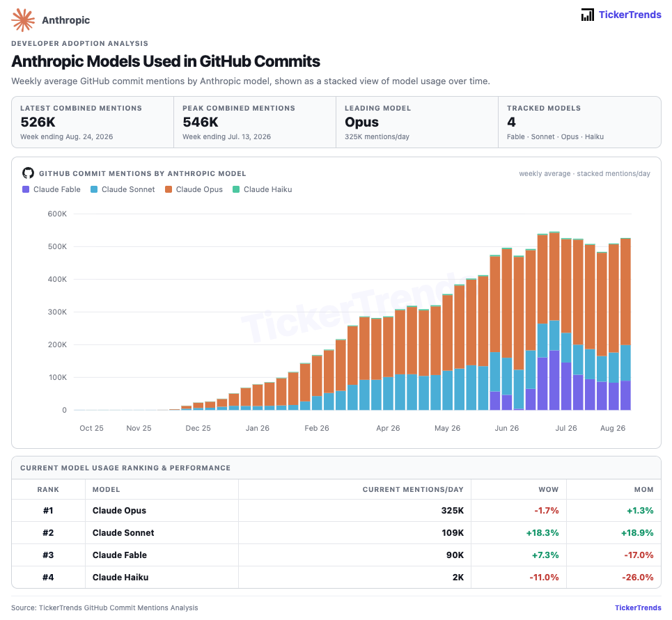Click the Opus leading model value
The height and width of the screenshot is (620, 672).
pos(361,122)
